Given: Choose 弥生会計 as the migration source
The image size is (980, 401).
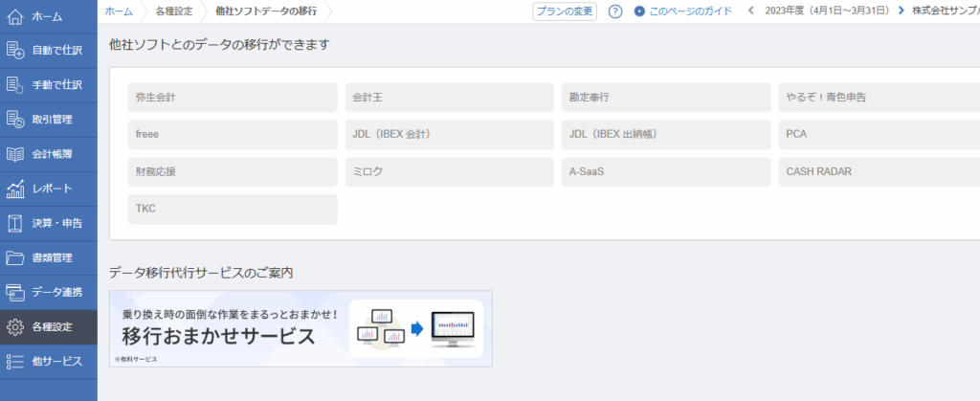Looking at the screenshot, I should pyautogui.click(x=233, y=98).
